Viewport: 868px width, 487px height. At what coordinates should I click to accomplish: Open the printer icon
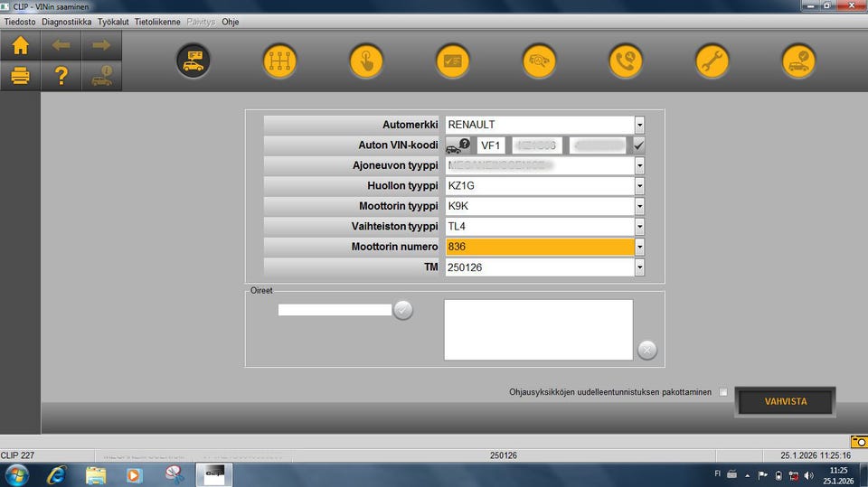[21, 75]
